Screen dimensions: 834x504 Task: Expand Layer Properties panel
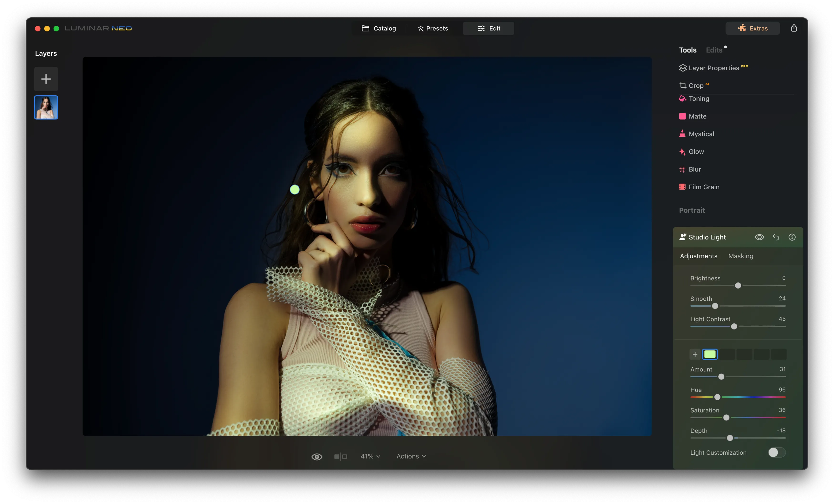click(x=713, y=68)
